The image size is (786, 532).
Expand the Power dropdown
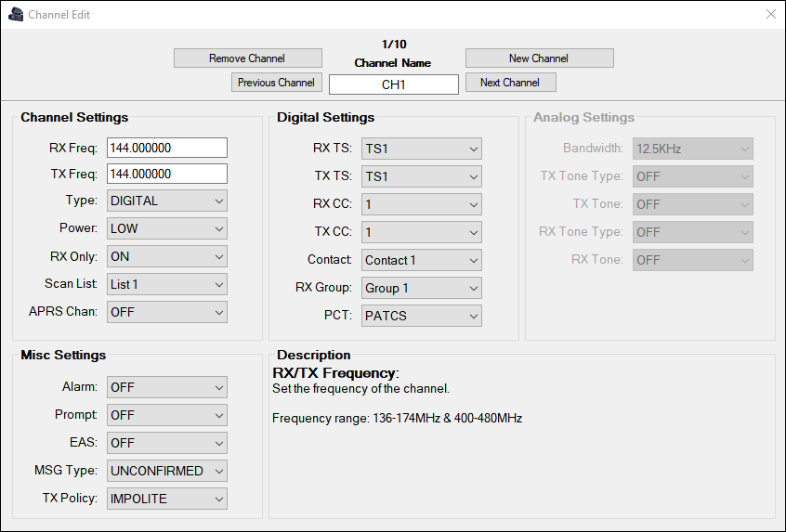tap(167, 228)
